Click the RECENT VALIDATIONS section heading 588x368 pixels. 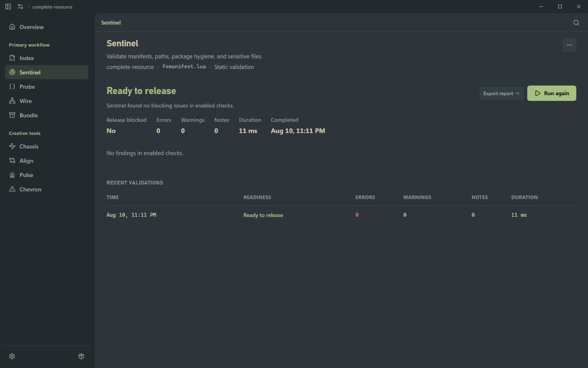(x=135, y=183)
